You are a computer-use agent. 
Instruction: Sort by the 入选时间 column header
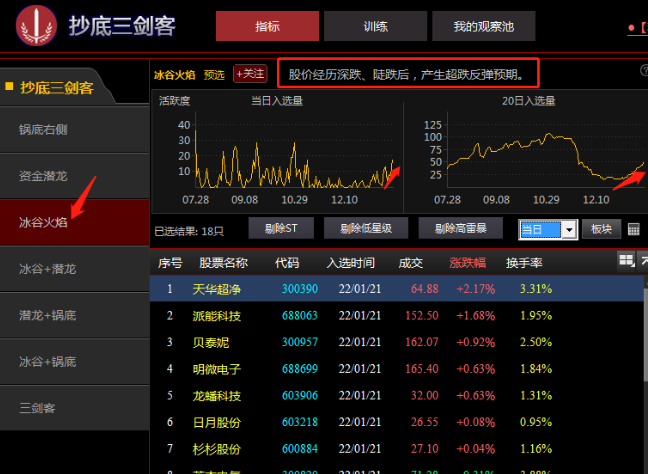tap(350, 263)
